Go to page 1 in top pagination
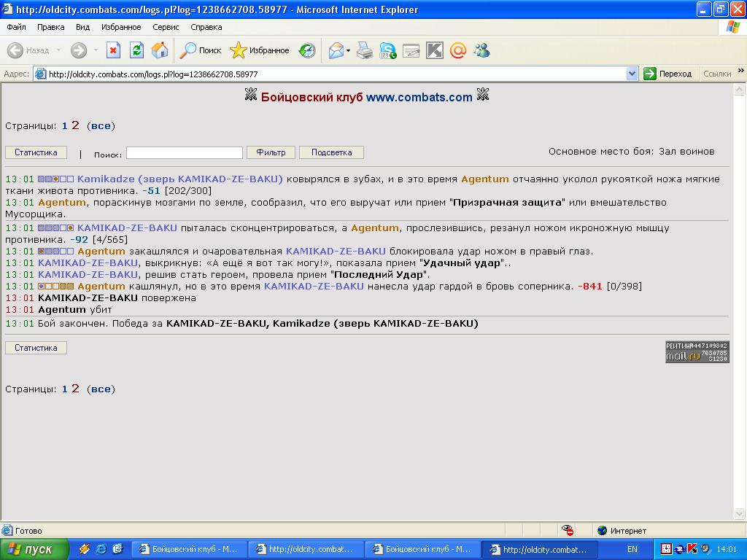The image size is (747, 560). pos(65,126)
